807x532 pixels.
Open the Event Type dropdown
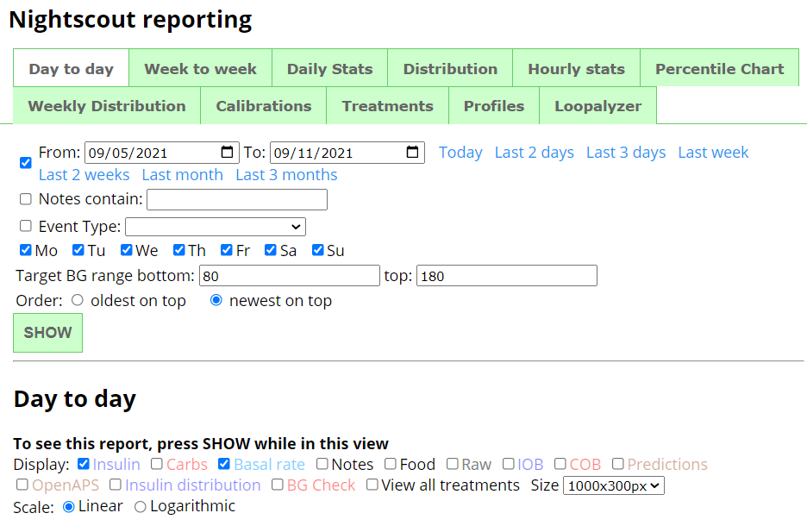click(x=216, y=227)
